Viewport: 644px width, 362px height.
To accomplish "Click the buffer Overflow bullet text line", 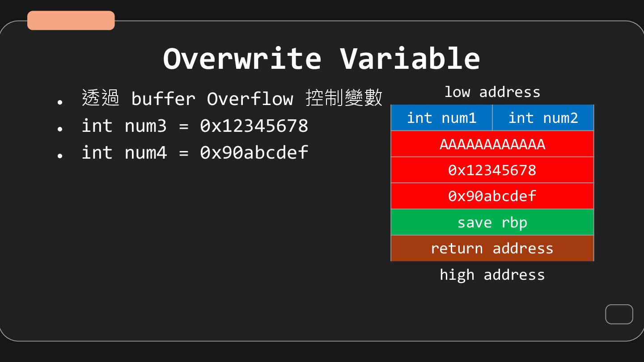I will point(232,98).
